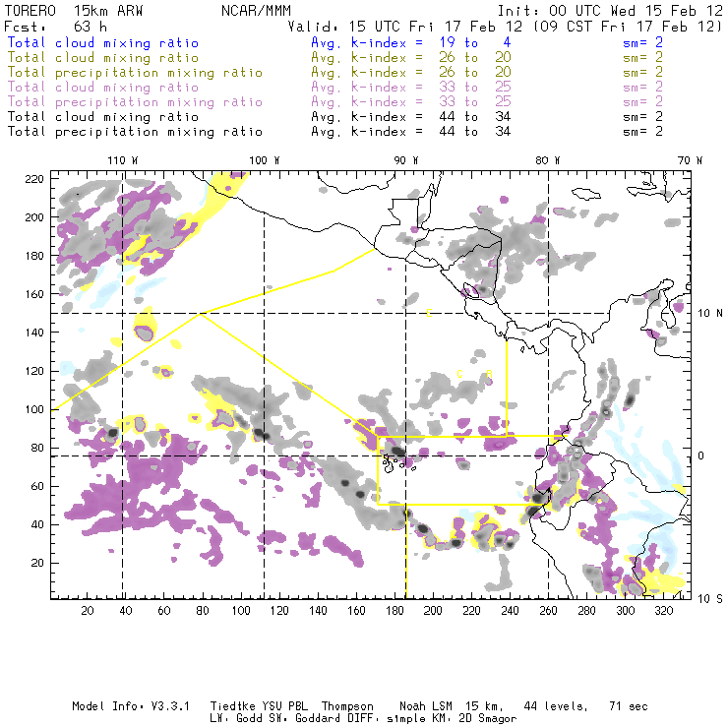728x728 pixels.
Task: Click the '220' tick label on vertical axis
Action: 34,179
